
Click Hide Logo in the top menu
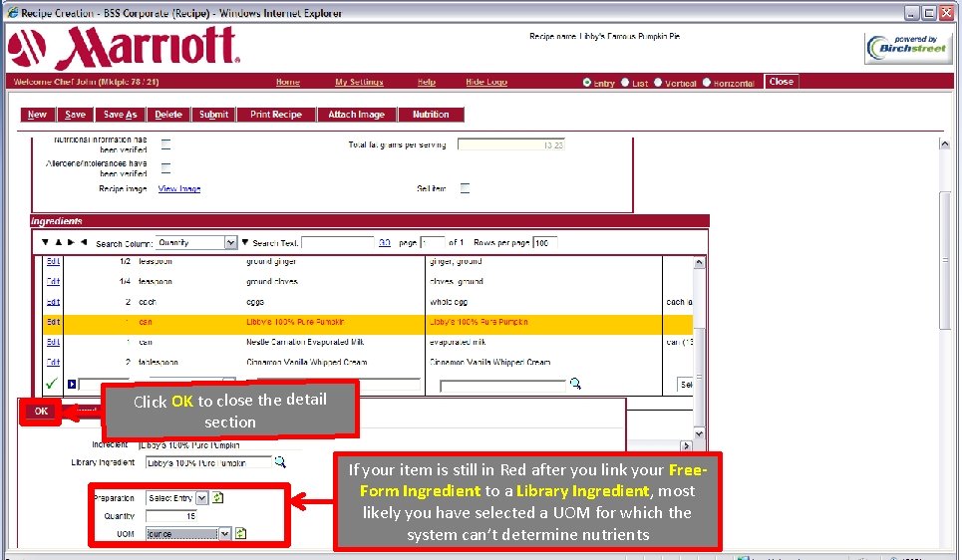[486, 82]
